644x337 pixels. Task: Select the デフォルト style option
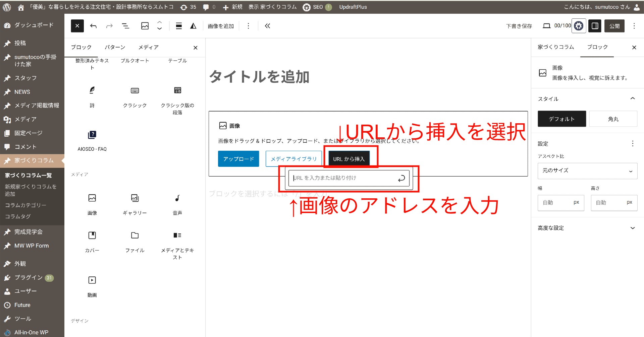point(561,119)
